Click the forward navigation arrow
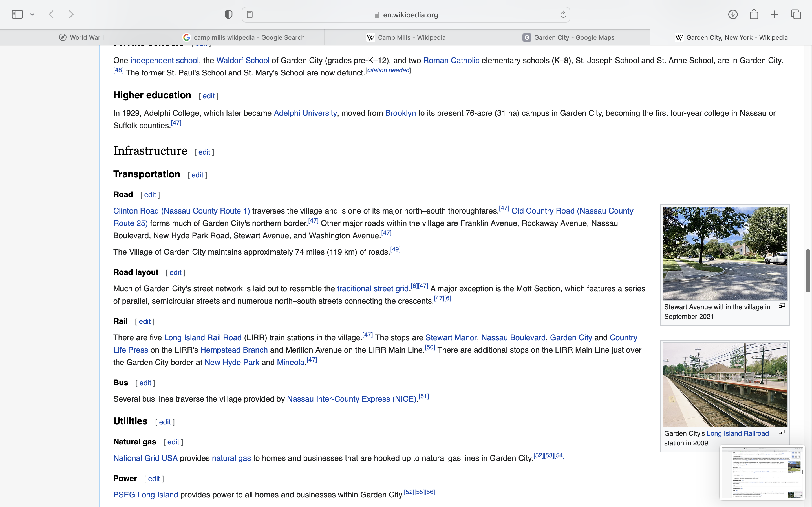 71,14
